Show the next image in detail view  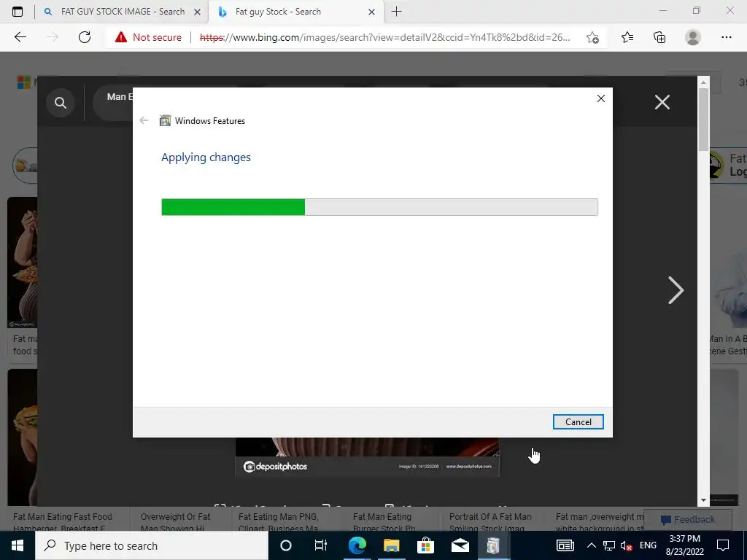(x=676, y=290)
